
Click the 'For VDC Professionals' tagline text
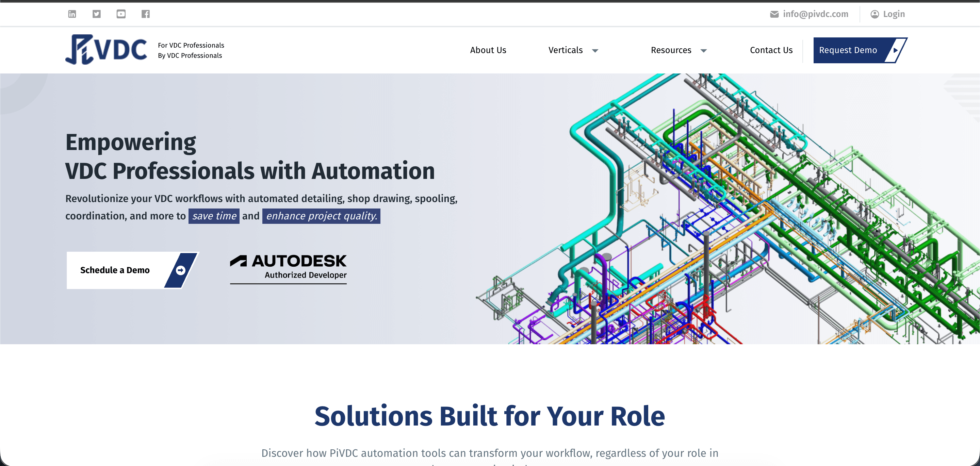click(191, 45)
